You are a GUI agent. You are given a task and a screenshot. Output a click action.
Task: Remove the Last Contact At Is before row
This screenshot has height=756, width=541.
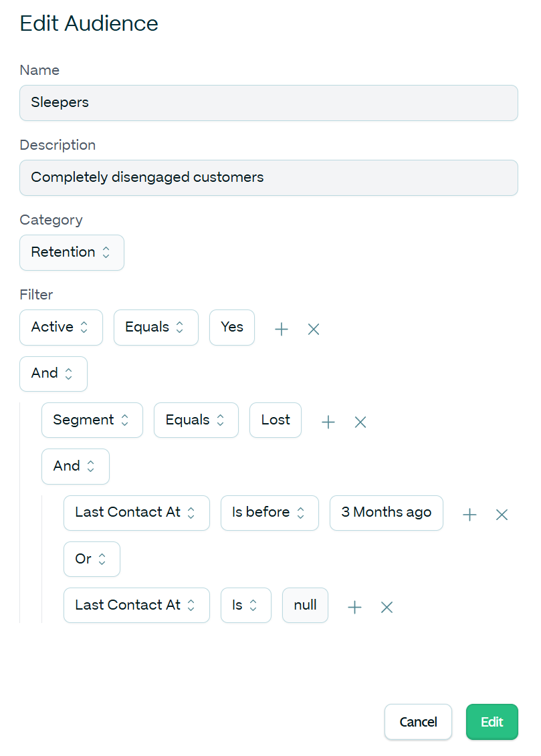[502, 515]
